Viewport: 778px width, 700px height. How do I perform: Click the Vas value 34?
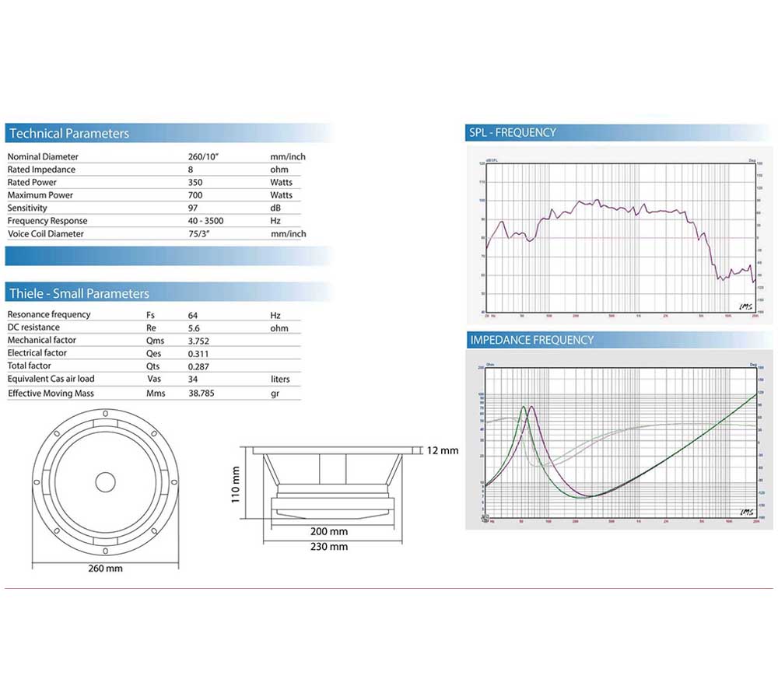(x=192, y=380)
